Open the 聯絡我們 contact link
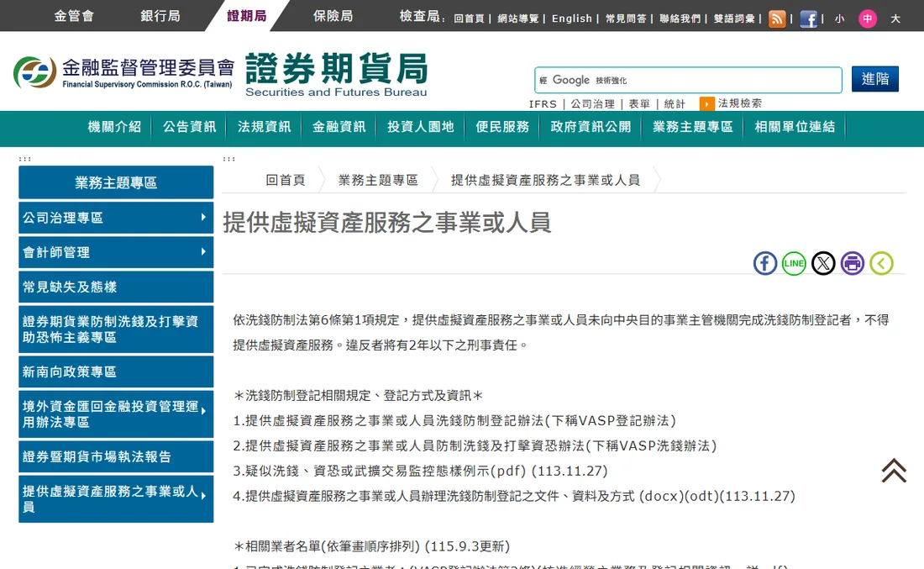Viewport: 924px width, 569px height. tap(680, 18)
